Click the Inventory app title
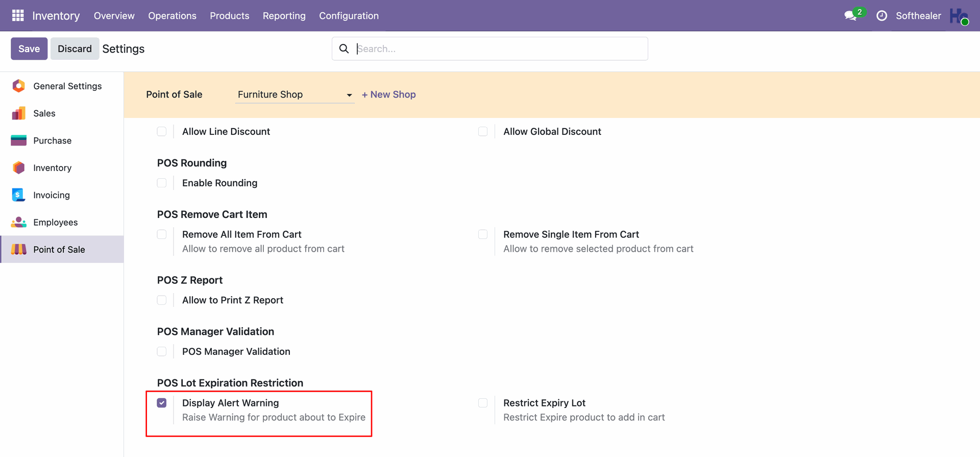Viewport: 980px width, 457px height. (x=56, y=16)
